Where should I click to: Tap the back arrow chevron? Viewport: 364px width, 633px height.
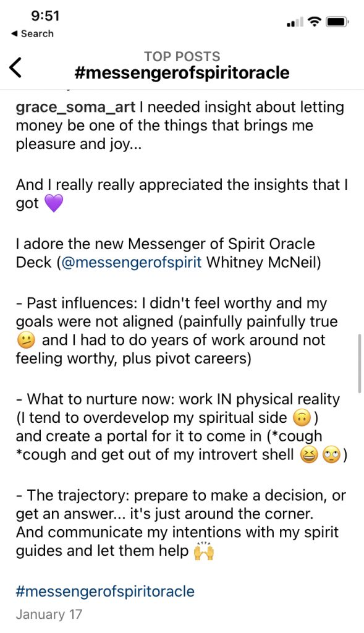pyautogui.click(x=15, y=67)
